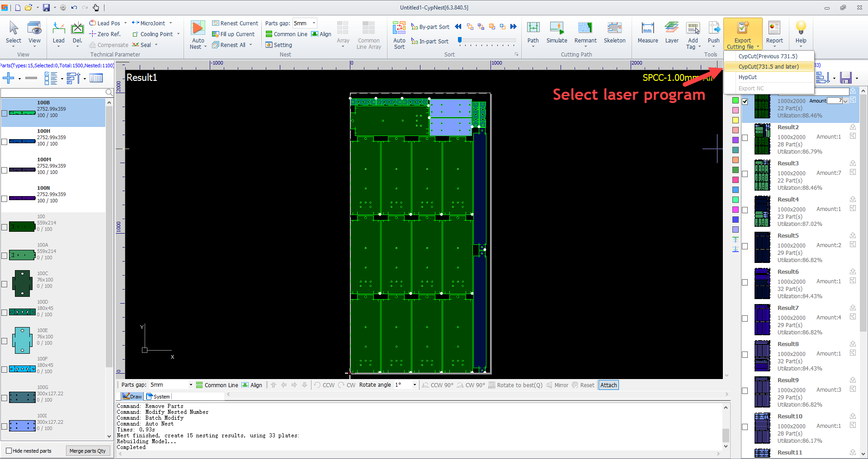Toggle checkbox for part 100M
Viewport: 868px width, 459px height.
coord(5,170)
